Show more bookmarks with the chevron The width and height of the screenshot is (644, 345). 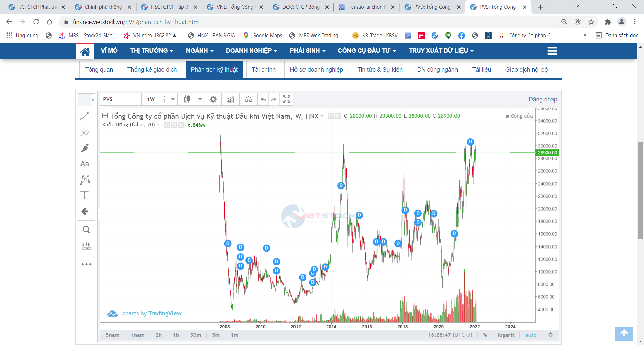click(585, 35)
